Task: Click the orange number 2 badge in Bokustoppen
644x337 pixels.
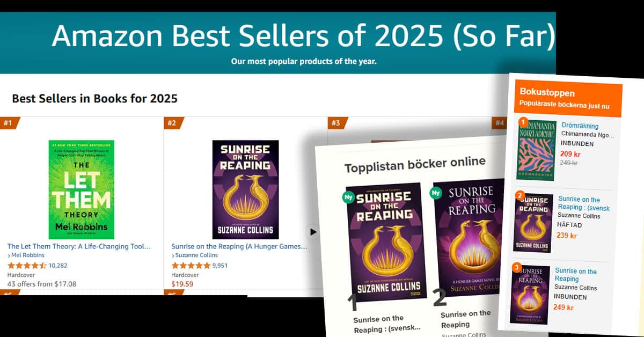Action: 519,195
